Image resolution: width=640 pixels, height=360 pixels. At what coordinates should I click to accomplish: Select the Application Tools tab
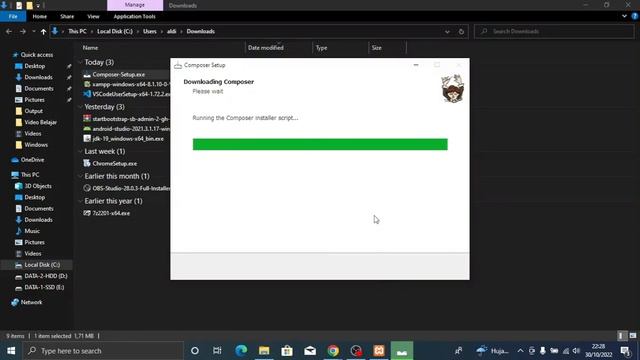134,16
